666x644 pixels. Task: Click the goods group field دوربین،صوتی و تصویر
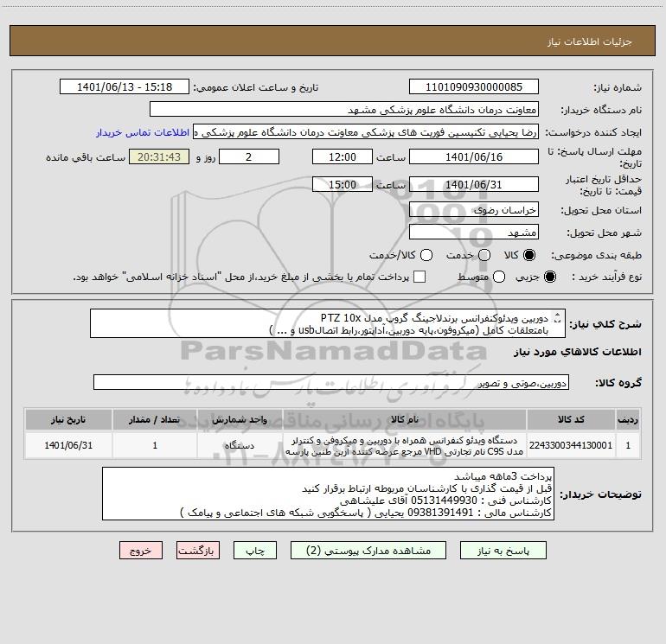[331, 382]
